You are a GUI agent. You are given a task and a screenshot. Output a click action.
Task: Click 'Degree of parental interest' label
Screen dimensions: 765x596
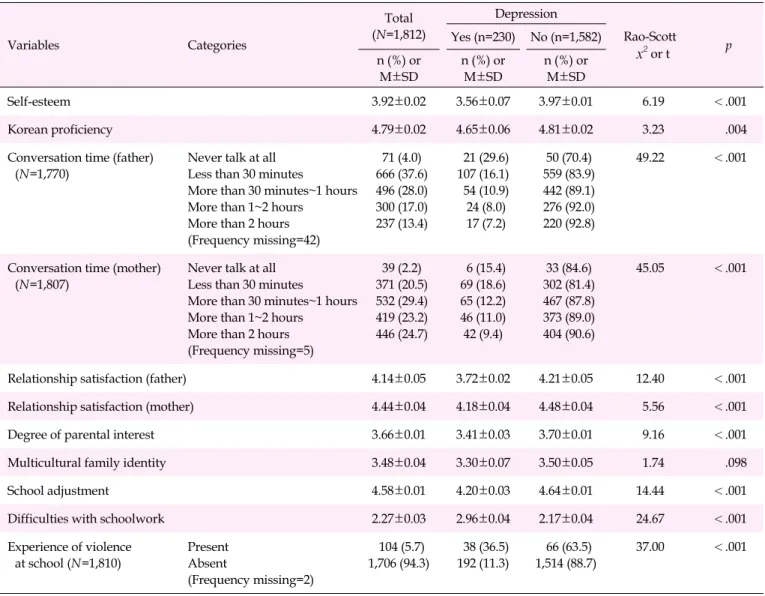click(x=81, y=435)
